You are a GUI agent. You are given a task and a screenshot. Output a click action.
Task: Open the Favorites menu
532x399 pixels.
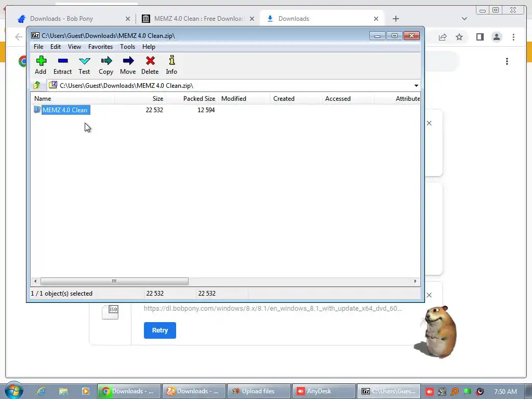[100, 46]
